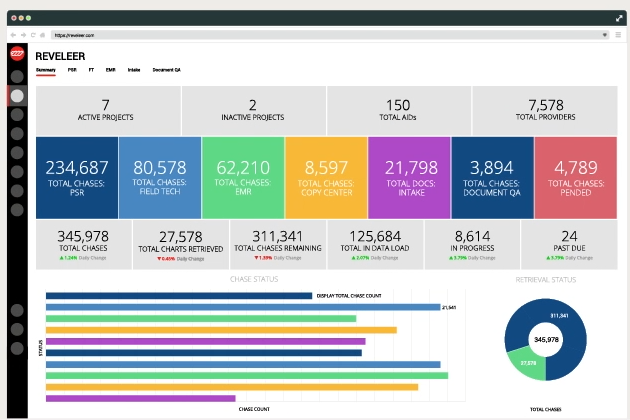Go back with the browser back arrow
The width and height of the screenshot is (630, 420).
13,35
